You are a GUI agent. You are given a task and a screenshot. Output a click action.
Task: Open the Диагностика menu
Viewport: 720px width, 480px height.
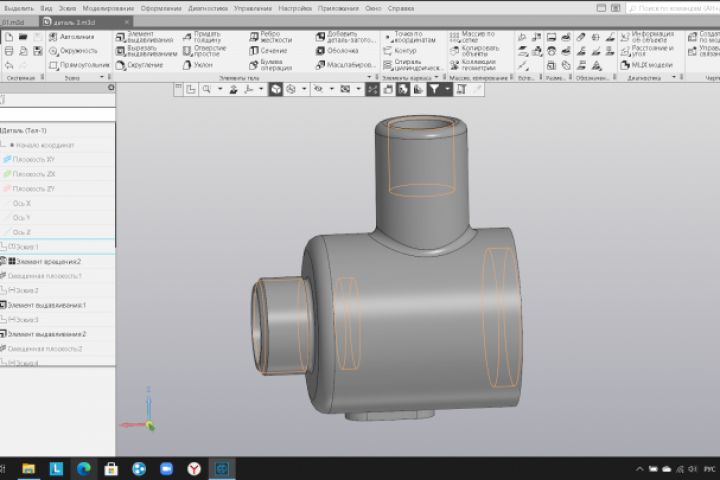(x=208, y=8)
